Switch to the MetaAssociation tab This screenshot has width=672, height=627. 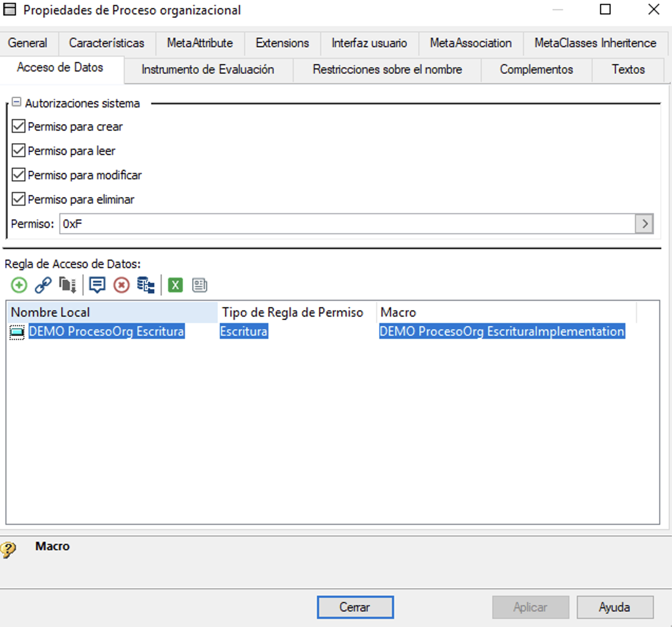(471, 43)
